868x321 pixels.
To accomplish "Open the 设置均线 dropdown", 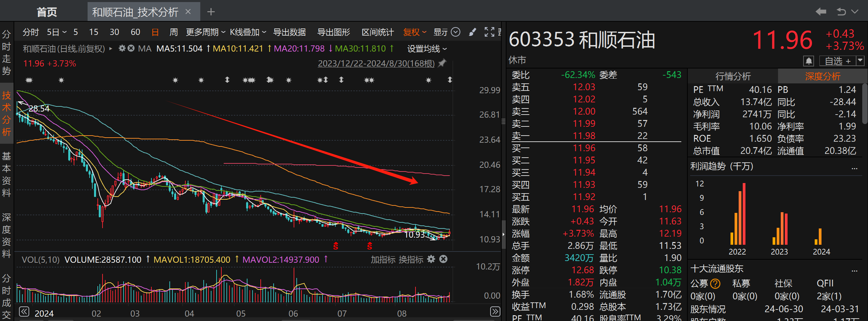I will pos(427,49).
